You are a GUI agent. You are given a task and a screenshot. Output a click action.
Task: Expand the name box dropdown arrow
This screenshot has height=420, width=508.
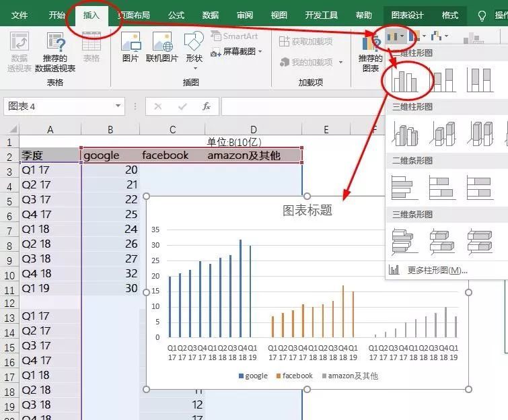tap(118, 106)
